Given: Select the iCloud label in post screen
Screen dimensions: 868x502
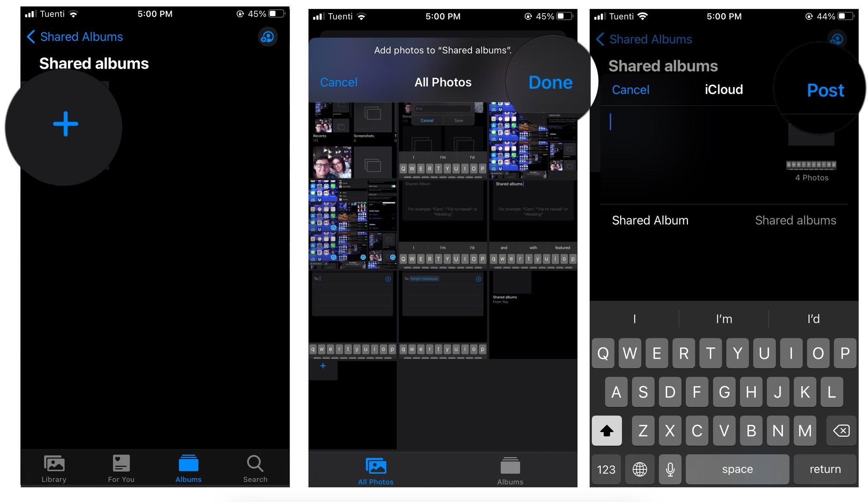Looking at the screenshot, I should 724,90.
